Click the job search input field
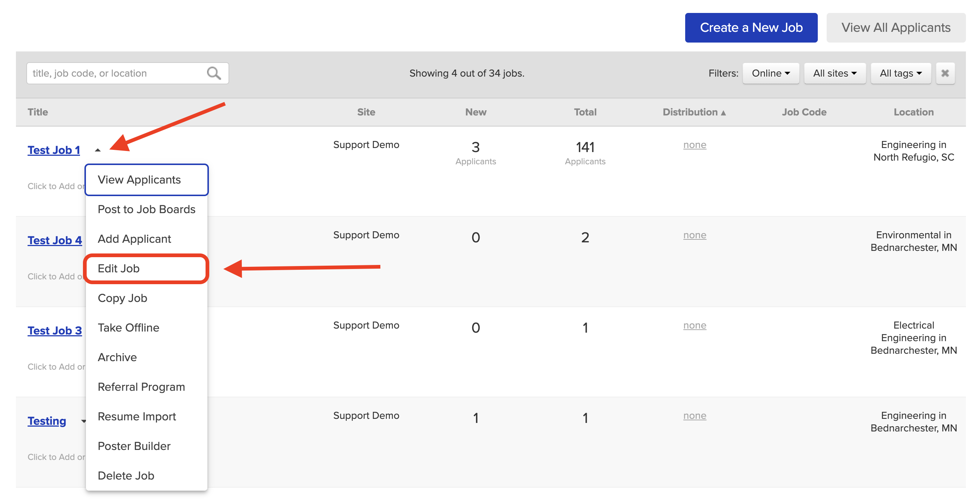The image size is (980, 501). tap(114, 73)
